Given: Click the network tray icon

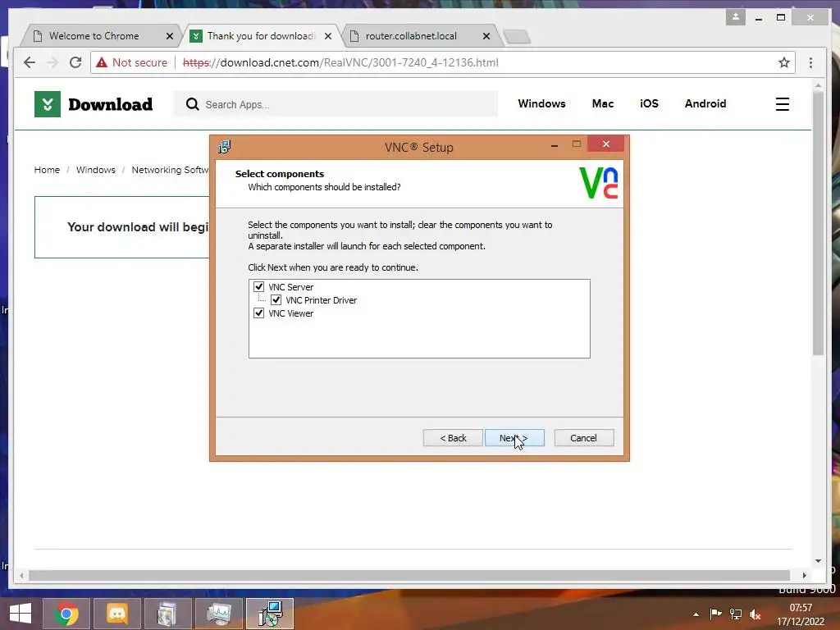Looking at the screenshot, I should pos(736,614).
